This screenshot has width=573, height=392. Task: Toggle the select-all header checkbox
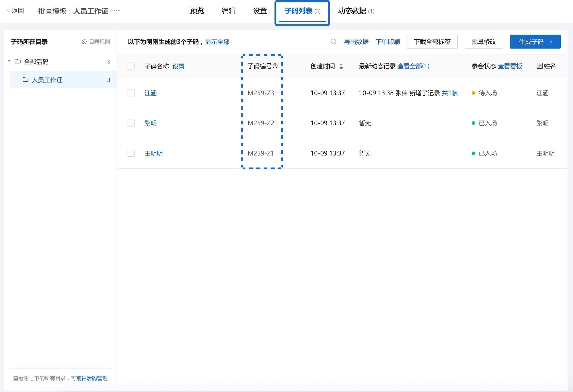(x=131, y=66)
